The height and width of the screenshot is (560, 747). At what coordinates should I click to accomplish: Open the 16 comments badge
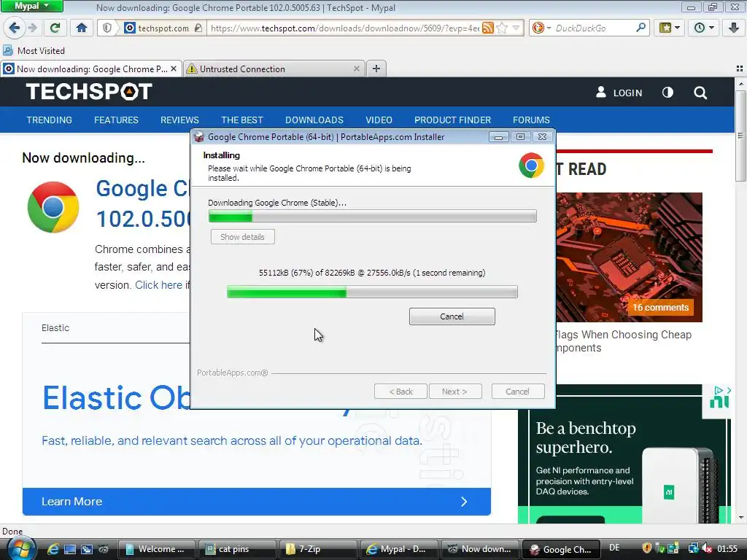click(x=660, y=307)
